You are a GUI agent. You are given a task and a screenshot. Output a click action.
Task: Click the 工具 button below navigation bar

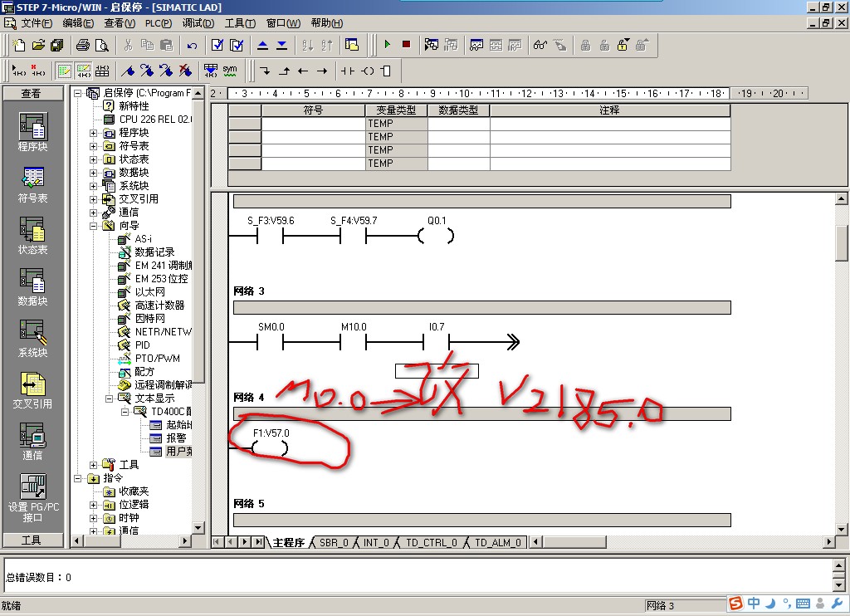pos(32,540)
